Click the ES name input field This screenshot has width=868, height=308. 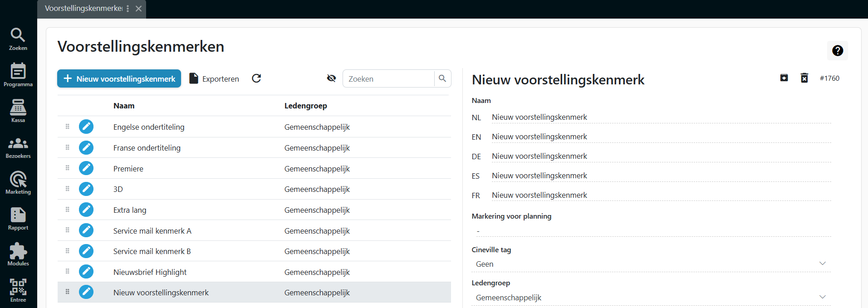(661, 176)
